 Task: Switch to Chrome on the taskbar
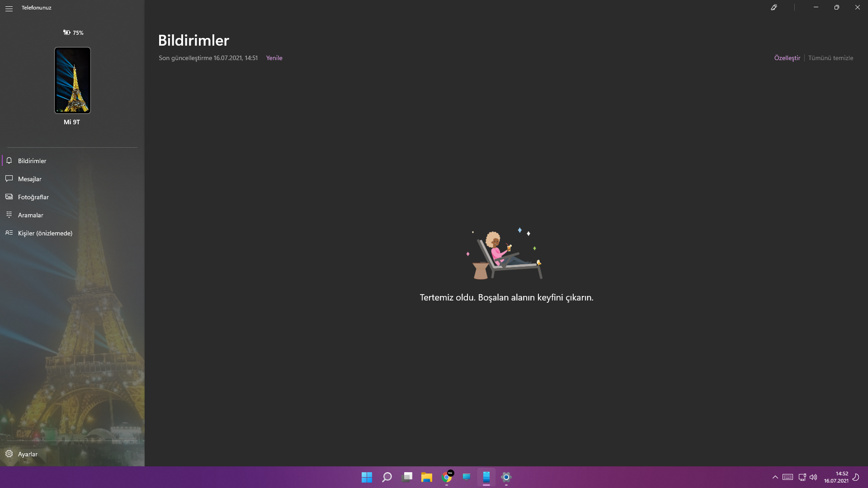[447, 477]
